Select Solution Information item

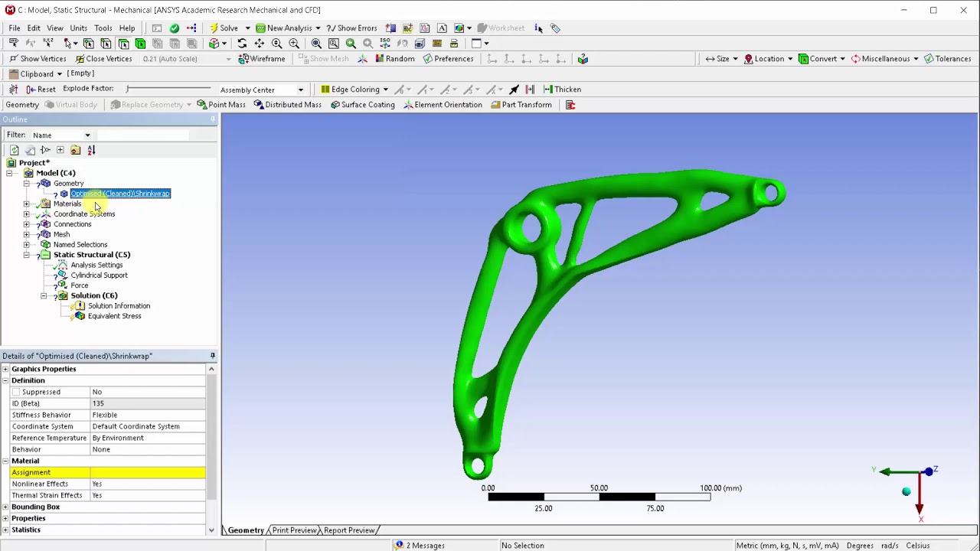119,306
